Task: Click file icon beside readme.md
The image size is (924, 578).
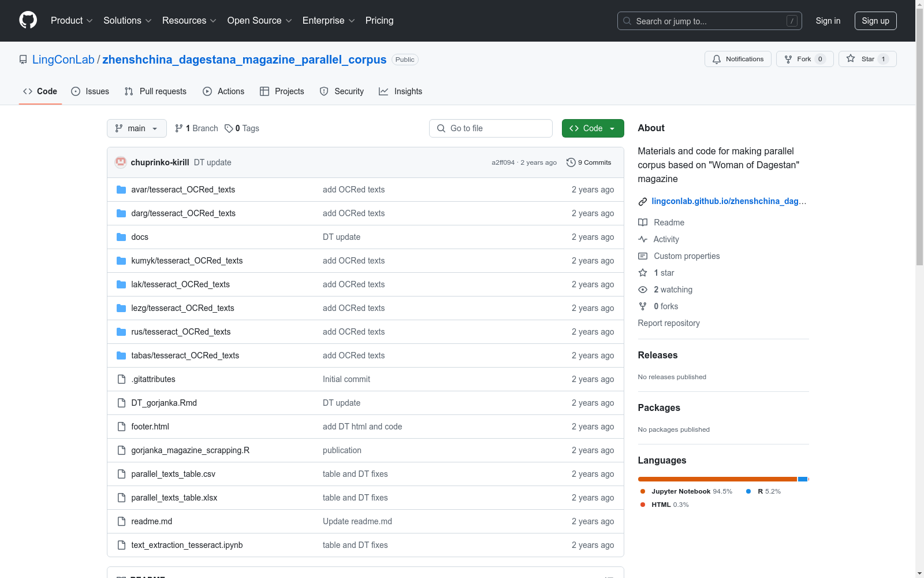Action: pyautogui.click(x=121, y=521)
